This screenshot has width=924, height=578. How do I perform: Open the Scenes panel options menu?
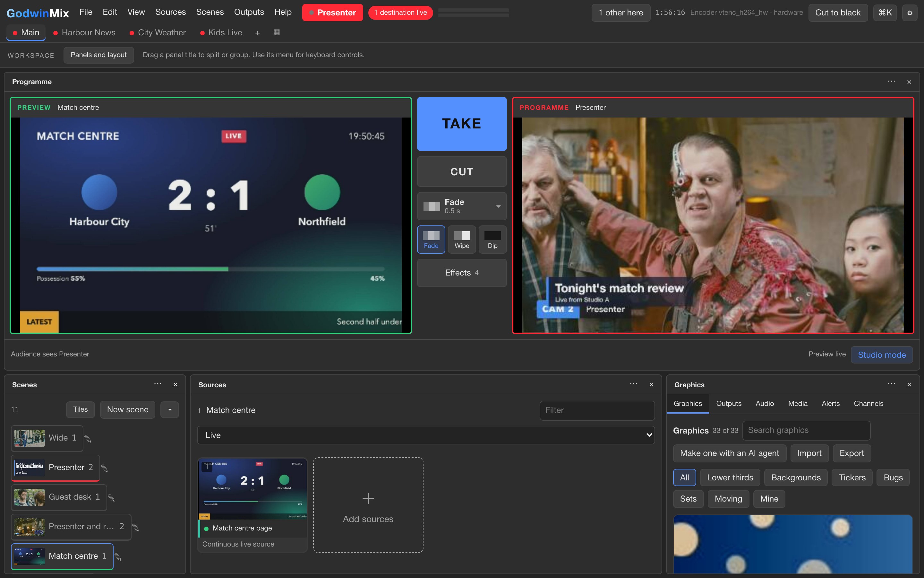158,384
